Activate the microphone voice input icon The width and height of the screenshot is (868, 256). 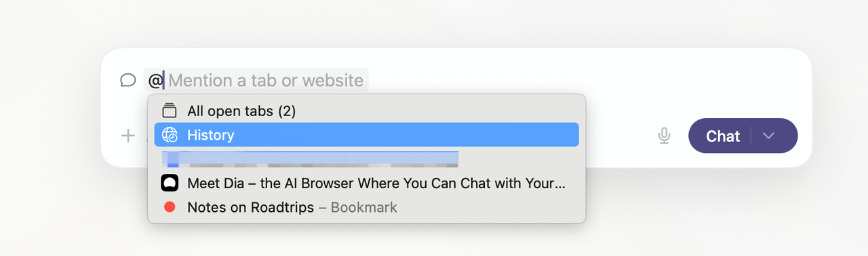click(x=664, y=136)
